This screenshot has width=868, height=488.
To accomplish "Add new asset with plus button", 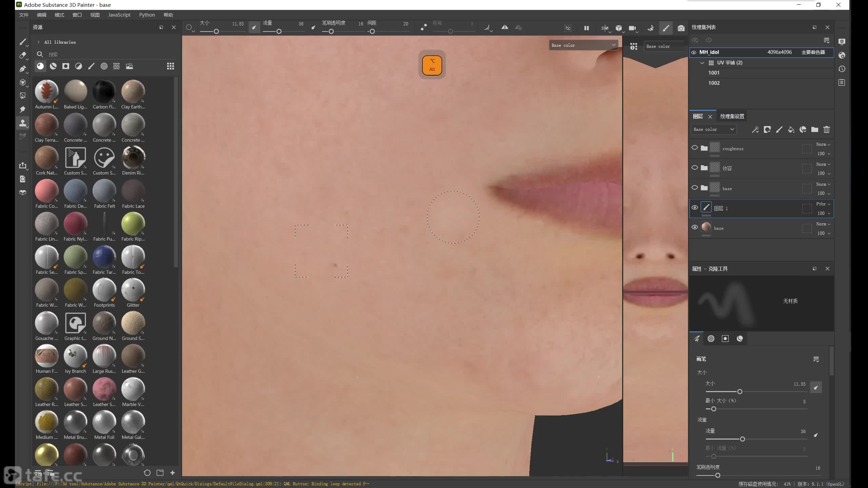I will pyautogui.click(x=173, y=473).
